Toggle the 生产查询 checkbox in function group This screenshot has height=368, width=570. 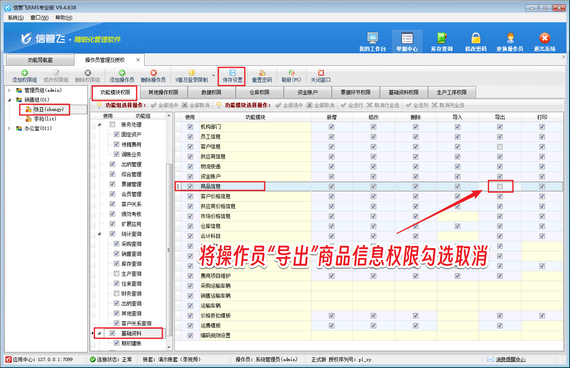coord(116,273)
